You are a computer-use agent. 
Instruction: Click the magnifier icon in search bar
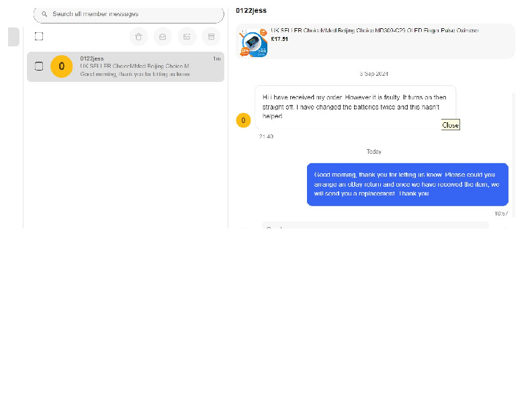44,14
